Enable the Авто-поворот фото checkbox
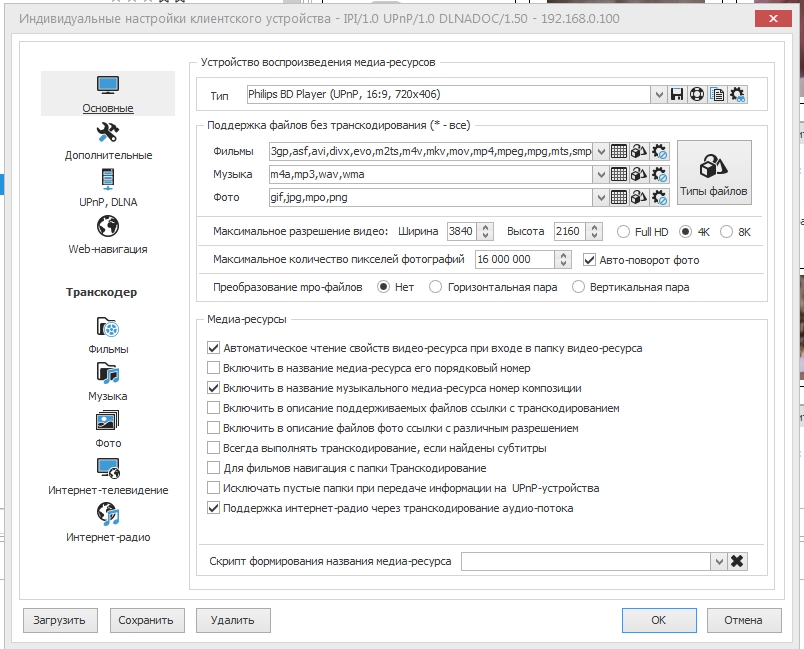Viewport: 804px width, 649px height. (589, 260)
